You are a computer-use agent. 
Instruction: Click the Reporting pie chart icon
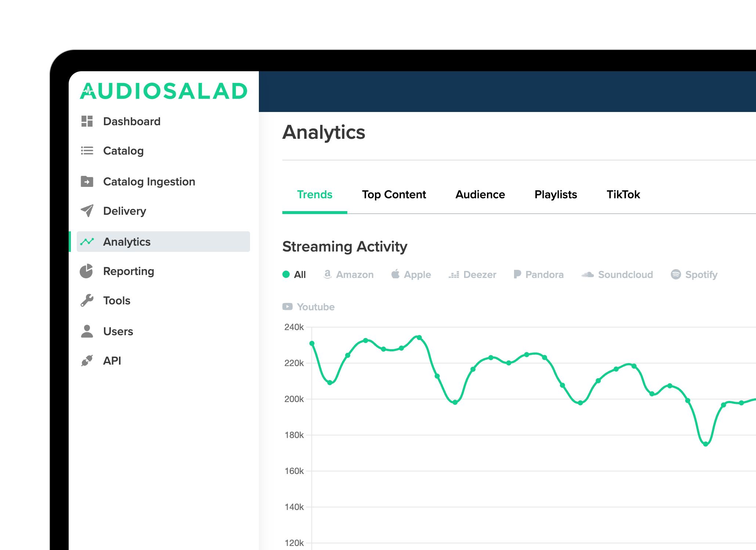tap(87, 271)
